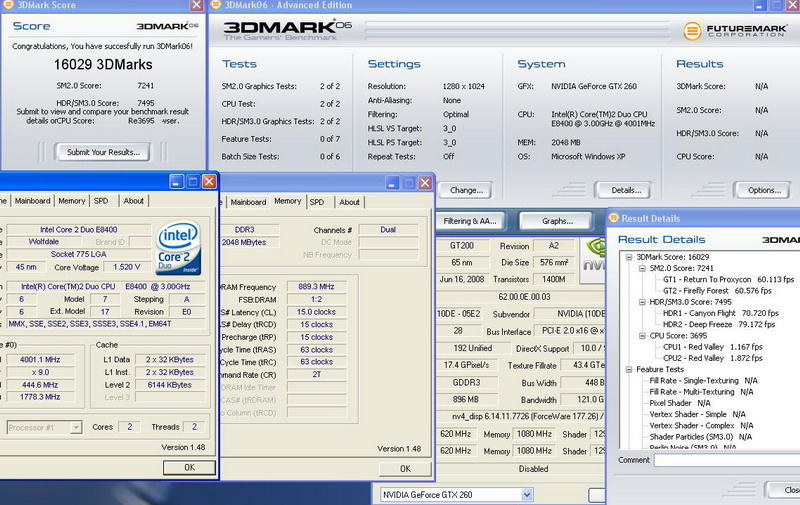The width and height of the screenshot is (800, 505).
Task: Switch to Mainboard tab in CPU-Z processor window
Action: pos(33,201)
